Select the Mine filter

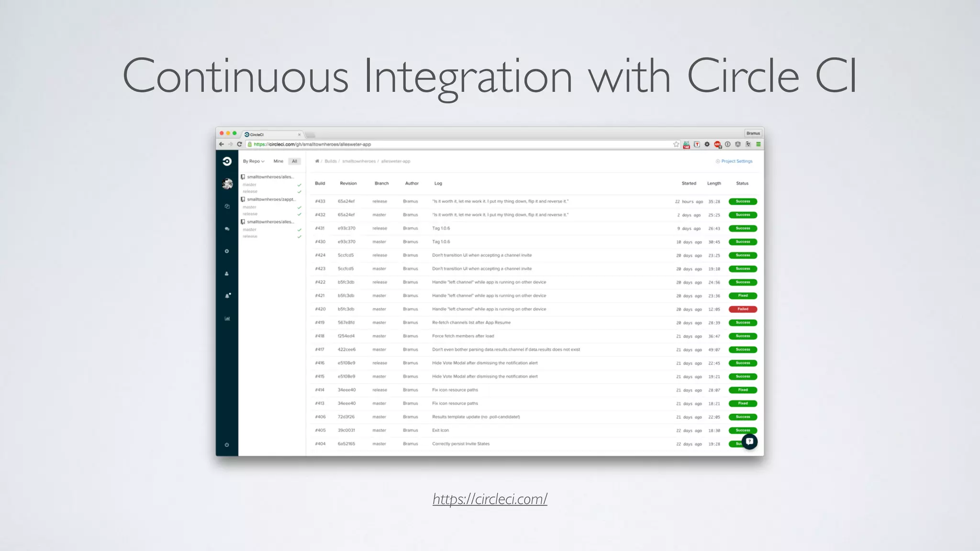pyautogui.click(x=278, y=161)
